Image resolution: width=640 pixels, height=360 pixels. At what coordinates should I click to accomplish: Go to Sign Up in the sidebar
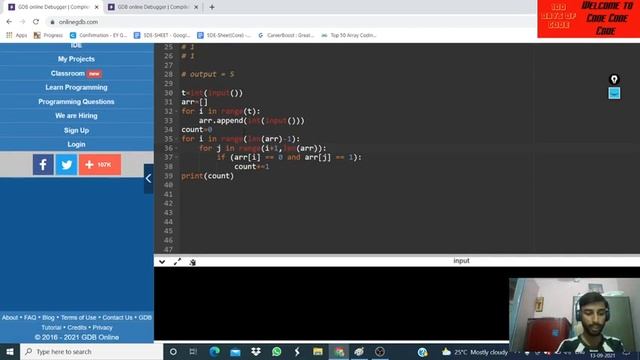coord(76,130)
